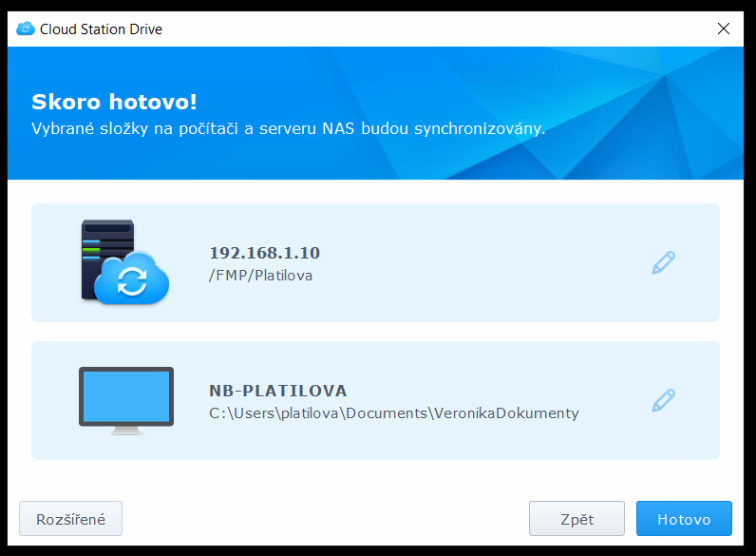This screenshot has width=756, height=556.
Task: Click Cloud Station Drive logo in title bar
Action: 26,29
